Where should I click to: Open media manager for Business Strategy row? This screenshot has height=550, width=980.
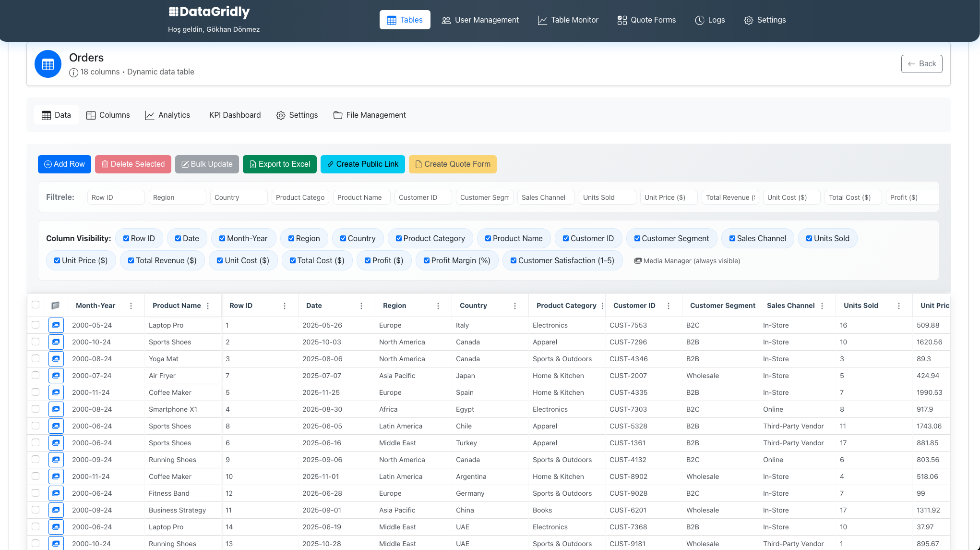(x=56, y=510)
